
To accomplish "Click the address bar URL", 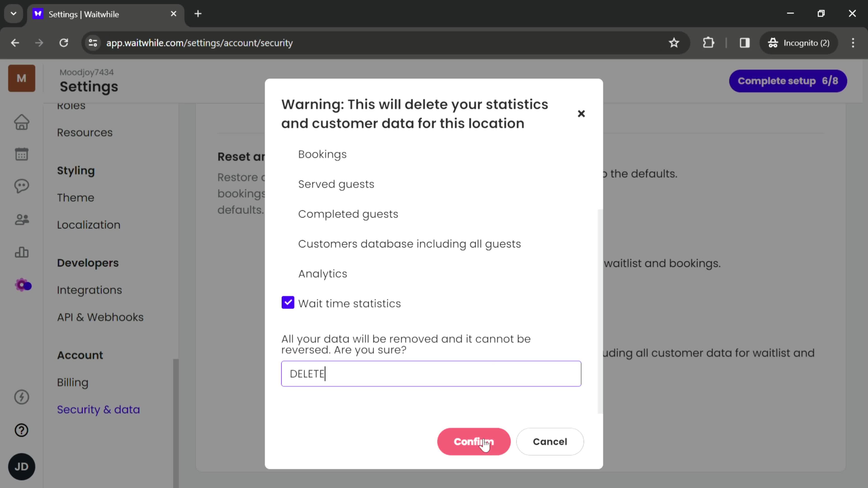I will click(199, 43).
